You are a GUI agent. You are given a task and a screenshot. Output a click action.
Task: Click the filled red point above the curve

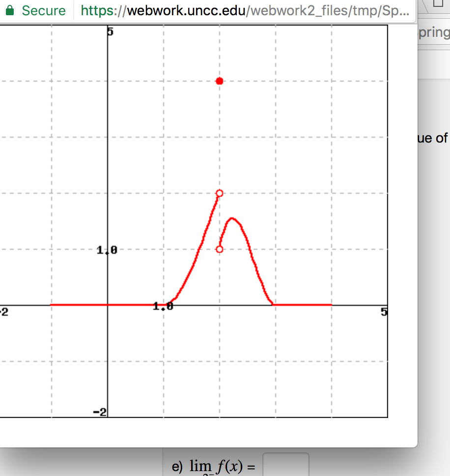click(x=219, y=81)
